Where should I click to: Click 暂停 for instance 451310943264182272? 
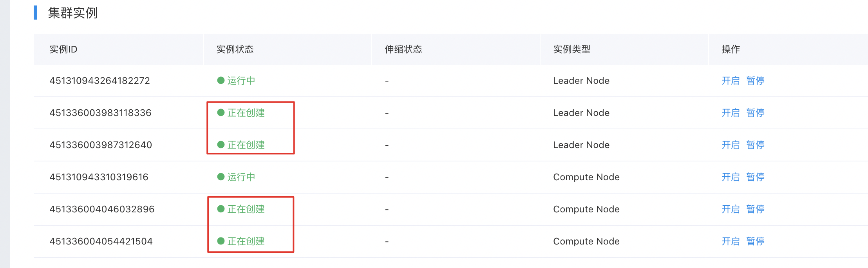coord(756,81)
